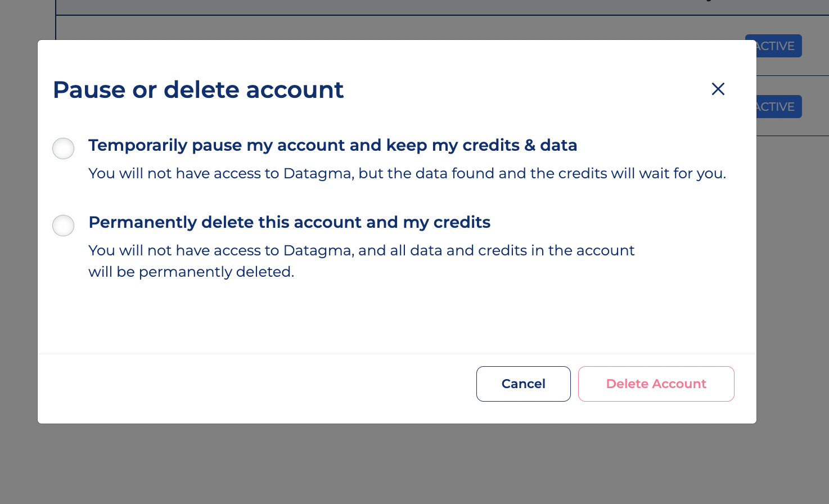
Task: Click the dimmed backdrop left of the dialog
Action: pos(18,253)
